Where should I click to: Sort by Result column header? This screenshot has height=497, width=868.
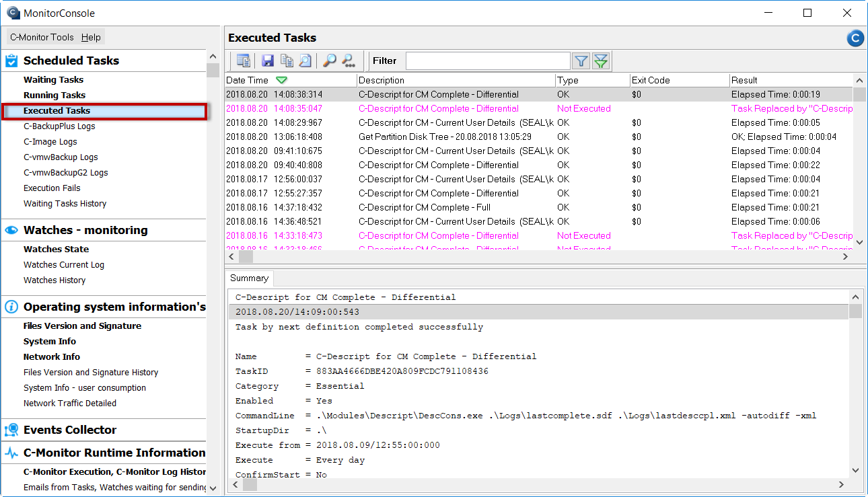point(791,80)
